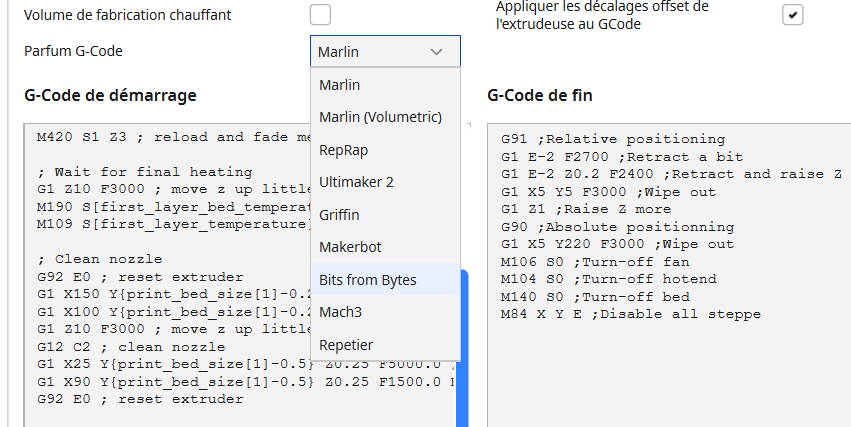Choose Mach3 from the dropdown

click(340, 311)
